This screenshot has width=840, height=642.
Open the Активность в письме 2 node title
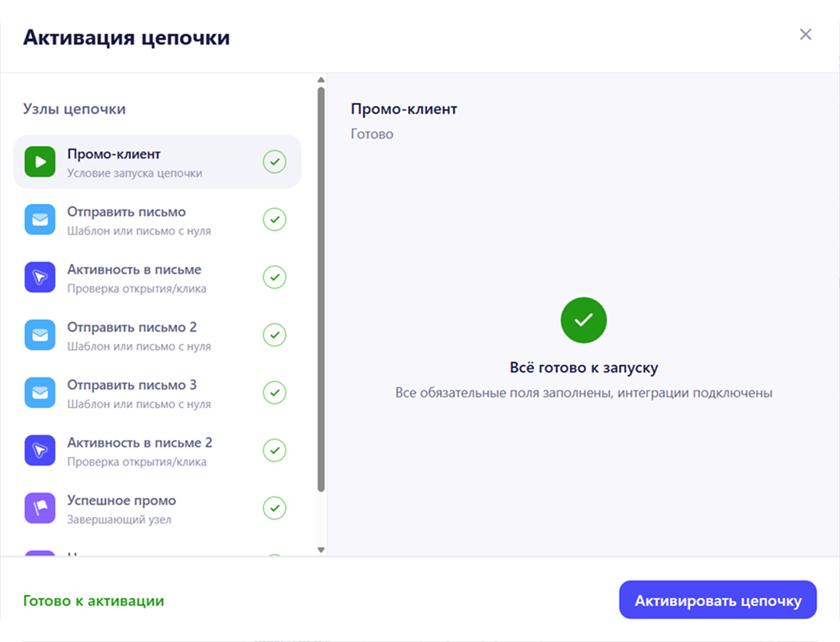pos(139,443)
